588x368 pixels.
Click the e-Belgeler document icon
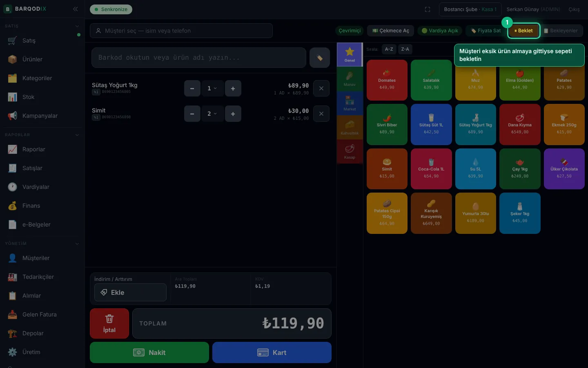tap(13, 224)
